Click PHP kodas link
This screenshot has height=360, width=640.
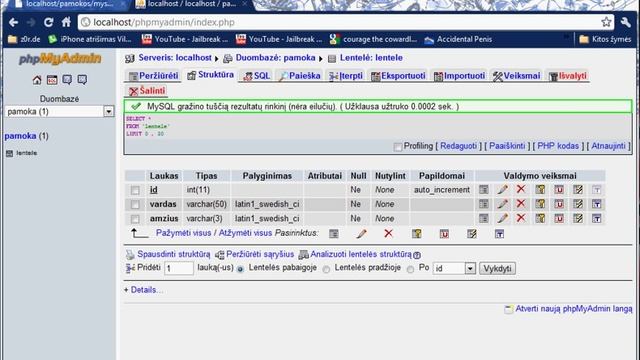[x=558, y=146]
